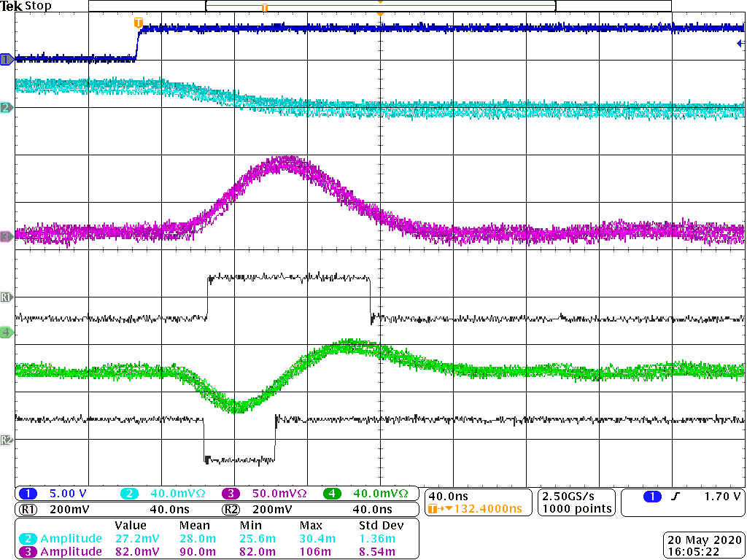
Task: Click the green channel 4 ground marker
Action: pos(7,332)
